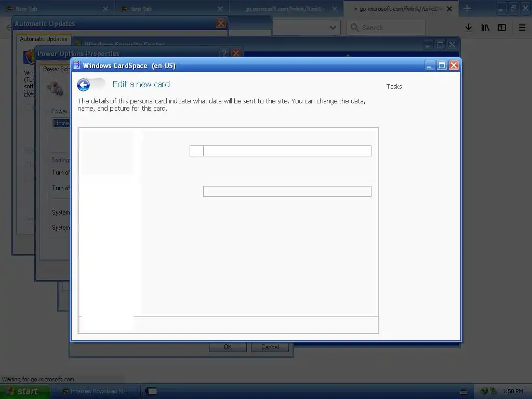Switch to the first New Tab tab
The height and width of the screenshot is (399, 532).
[56, 9]
